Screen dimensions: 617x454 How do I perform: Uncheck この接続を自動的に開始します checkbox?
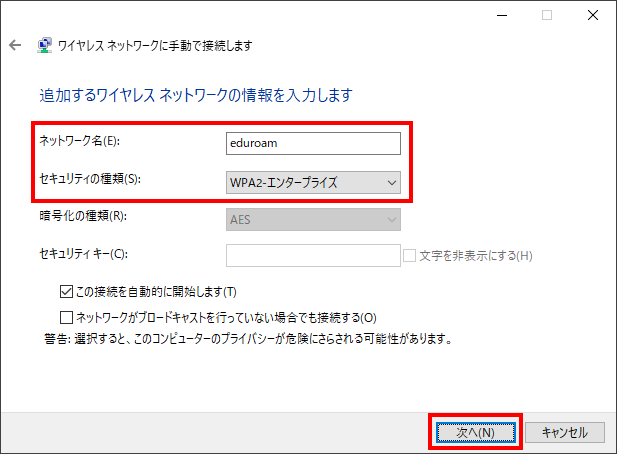[x=66, y=292]
